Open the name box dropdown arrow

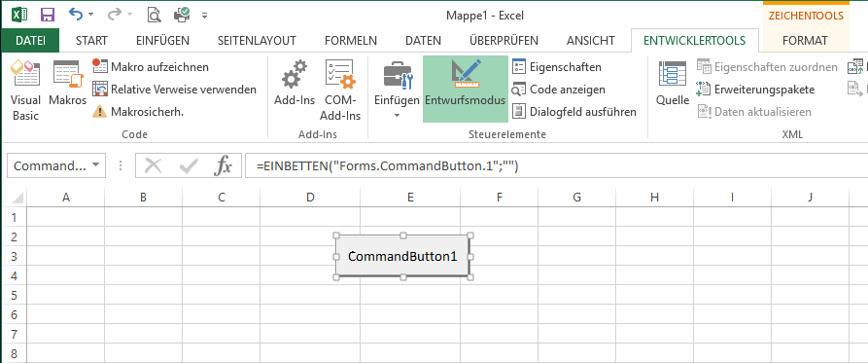coord(96,165)
